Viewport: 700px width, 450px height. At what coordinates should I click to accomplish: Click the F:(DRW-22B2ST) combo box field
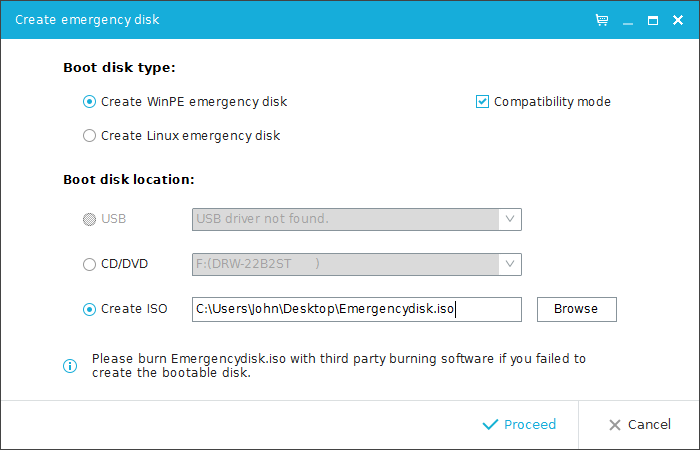[x=357, y=264]
